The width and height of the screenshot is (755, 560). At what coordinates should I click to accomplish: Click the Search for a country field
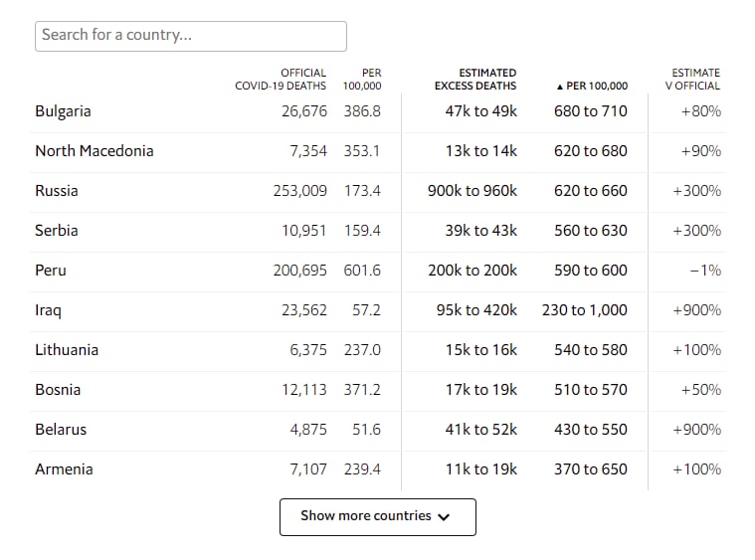pos(191,36)
